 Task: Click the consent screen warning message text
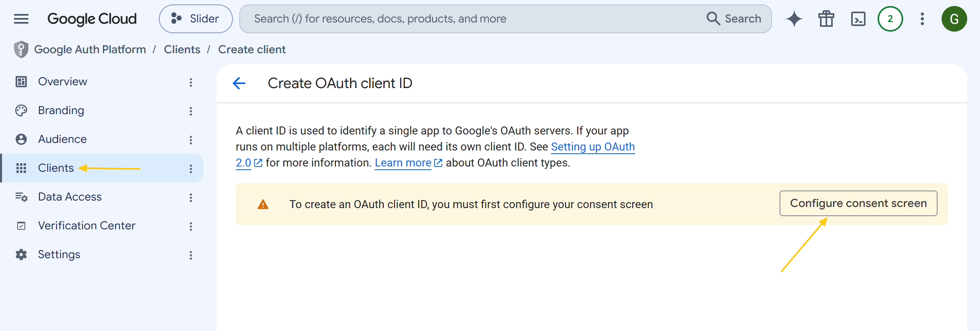471,205
